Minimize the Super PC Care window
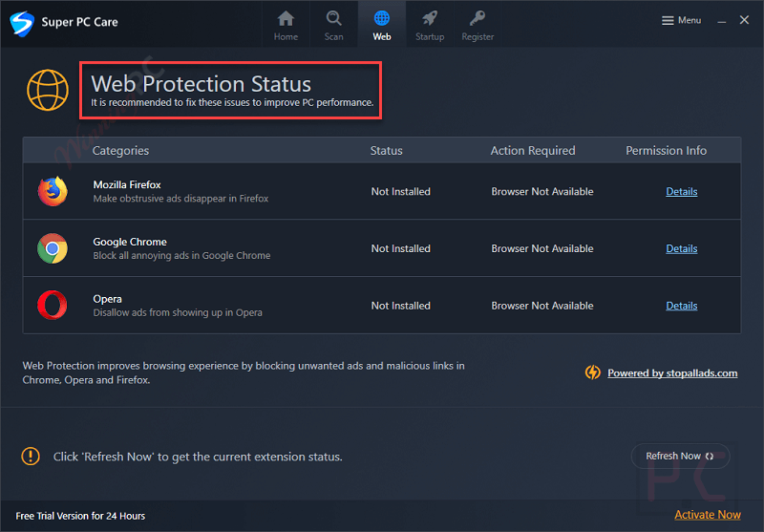This screenshot has height=532, width=764. [721, 21]
